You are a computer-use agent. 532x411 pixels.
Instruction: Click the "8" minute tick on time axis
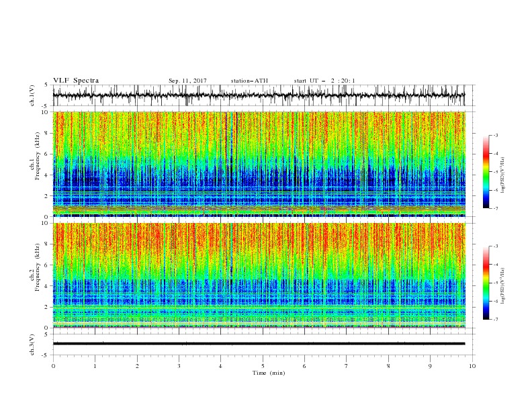[x=388, y=366]
